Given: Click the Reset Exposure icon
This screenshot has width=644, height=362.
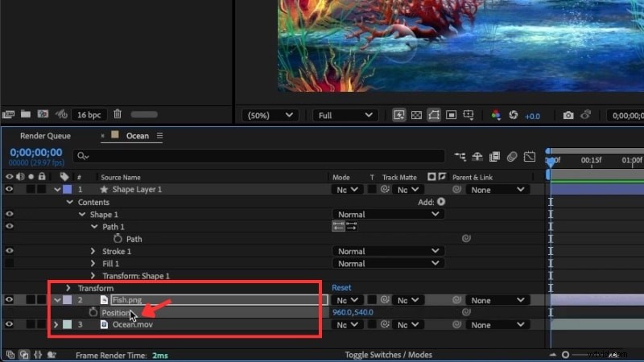Looking at the screenshot, I should (x=514, y=115).
